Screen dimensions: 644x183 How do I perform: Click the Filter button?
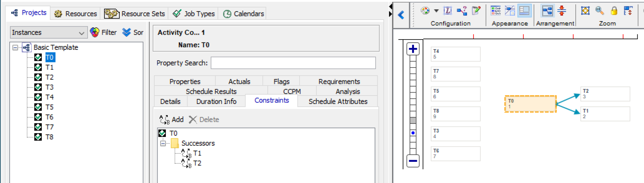point(103,32)
